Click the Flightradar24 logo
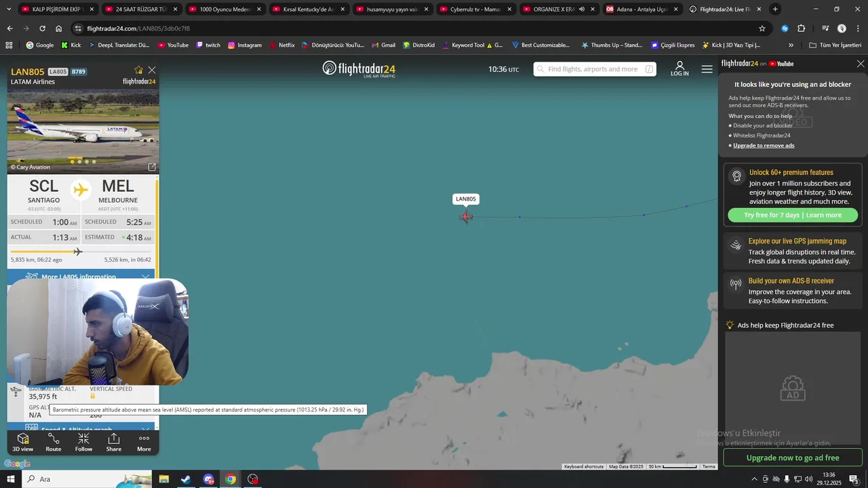This screenshot has height=488, width=868. tap(359, 69)
